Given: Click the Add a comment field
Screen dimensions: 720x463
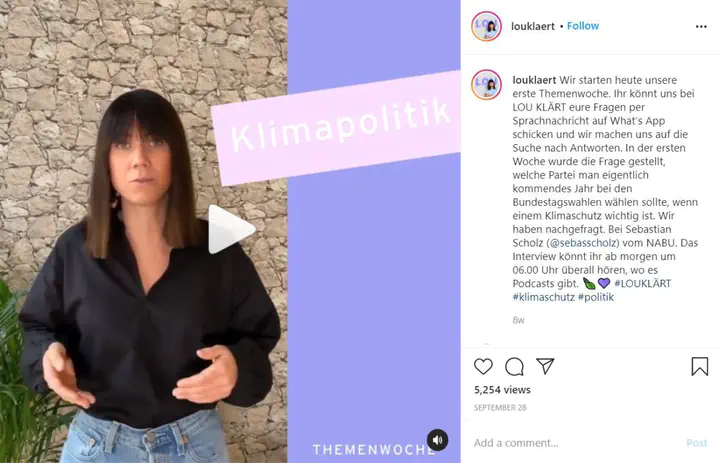Looking at the screenshot, I should point(576,443).
